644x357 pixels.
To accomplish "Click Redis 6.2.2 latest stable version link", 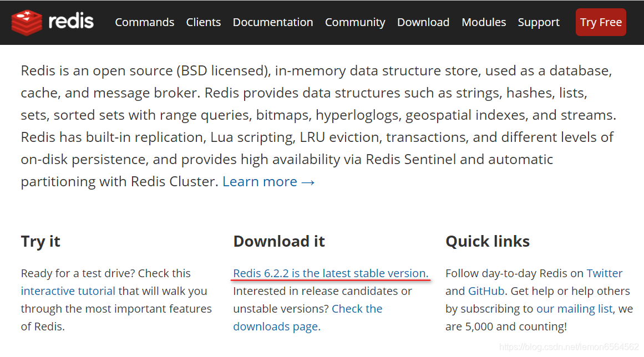I will pyautogui.click(x=331, y=273).
